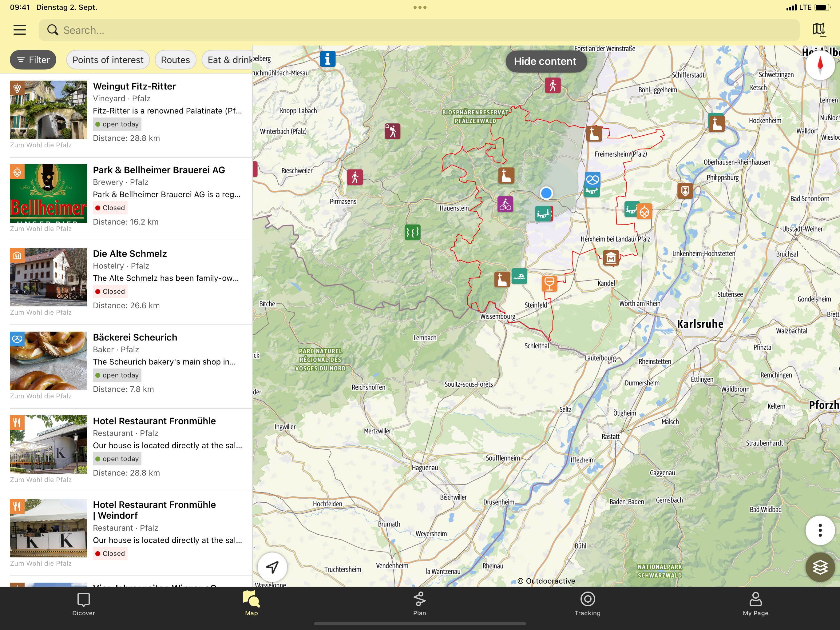Select the cycling route marker near Hauenstein

[505, 204]
